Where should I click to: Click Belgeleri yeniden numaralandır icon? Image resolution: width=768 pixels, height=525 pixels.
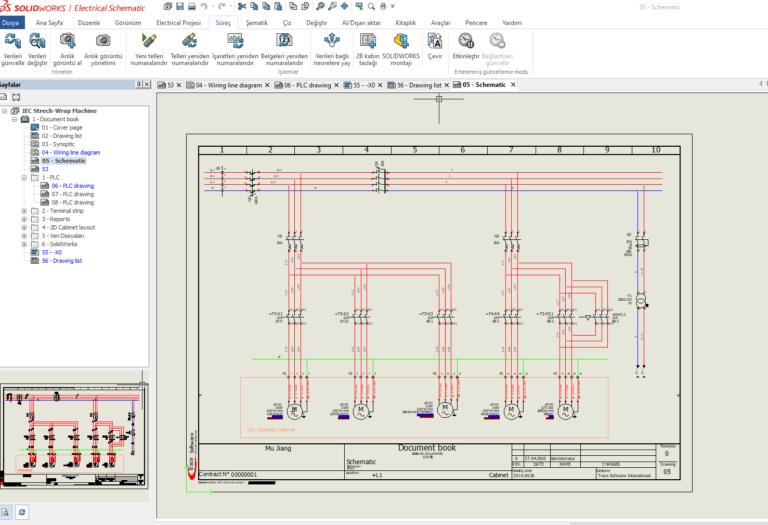(x=284, y=42)
